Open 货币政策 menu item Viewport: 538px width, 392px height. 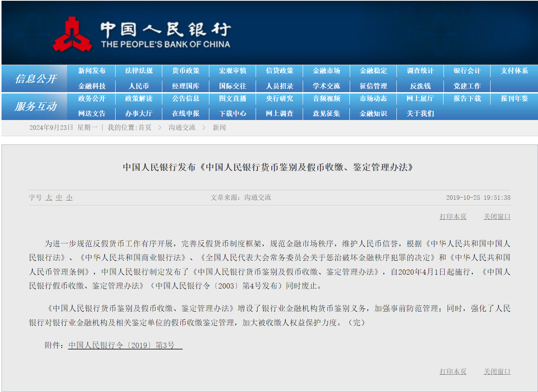pyautogui.click(x=186, y=71)
